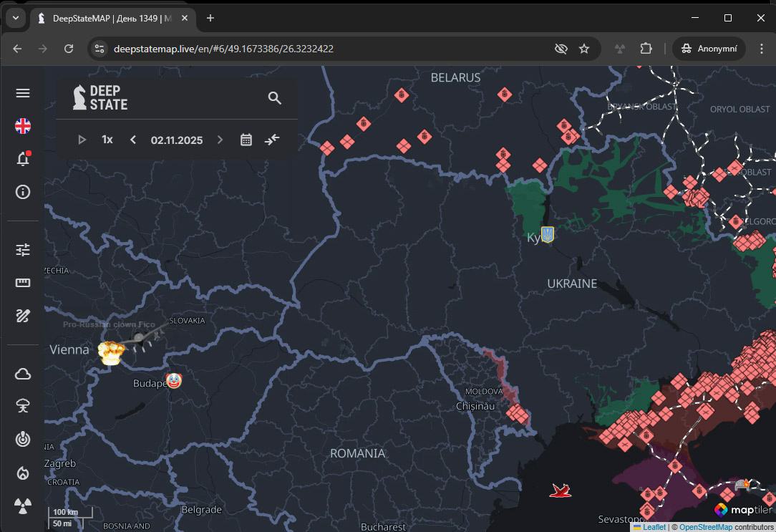The width and height of the screenshot is (776, 532).
Task: Toggle the fire layer icon
Action: coord(23,473)
